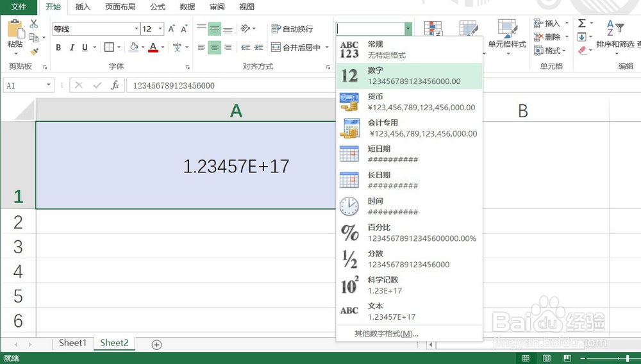Choose 常规 general format
Viewport: 641px width, 364px height.
(409, 49)
